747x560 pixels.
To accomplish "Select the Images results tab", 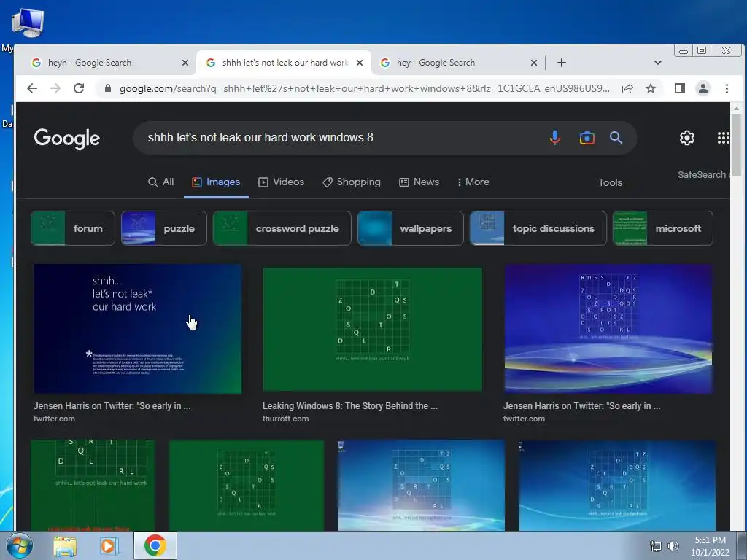I will click(216, 182).
